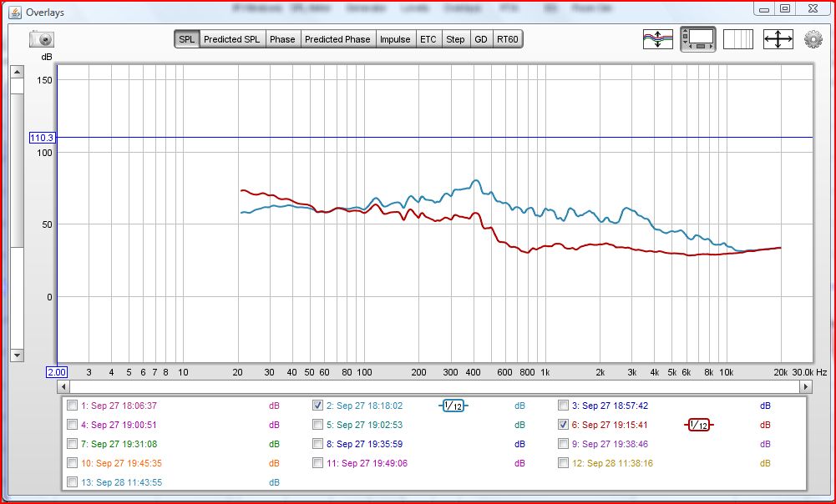Screen dimensions: 836x504
Task: Click the dB readout for measurement 13
Action: (274, 482)
